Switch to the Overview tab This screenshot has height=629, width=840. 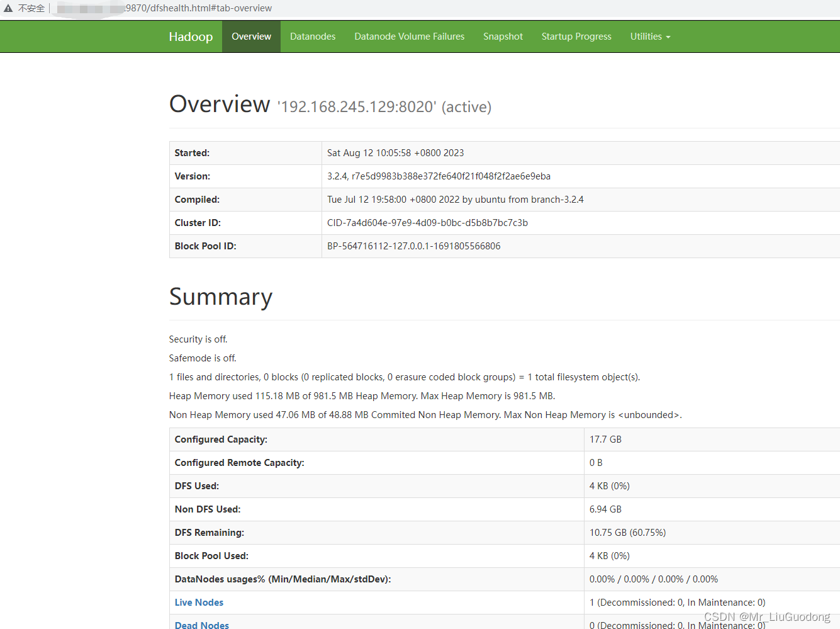click(251, 37)
